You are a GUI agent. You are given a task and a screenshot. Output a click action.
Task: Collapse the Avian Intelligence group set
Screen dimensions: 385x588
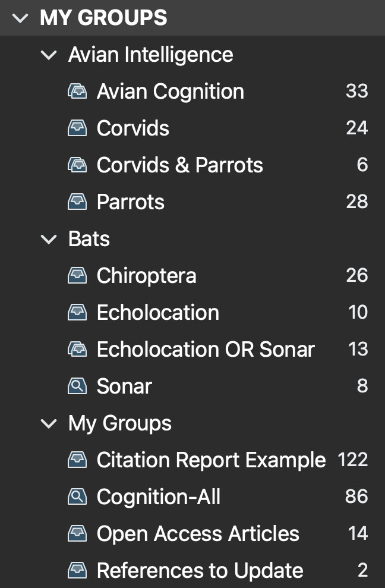pos(48,55)
